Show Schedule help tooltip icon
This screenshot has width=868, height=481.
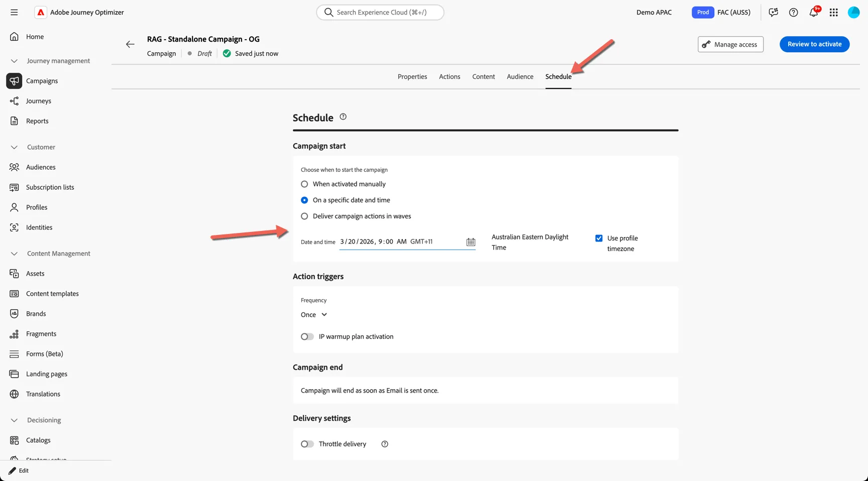pos(343,117)
